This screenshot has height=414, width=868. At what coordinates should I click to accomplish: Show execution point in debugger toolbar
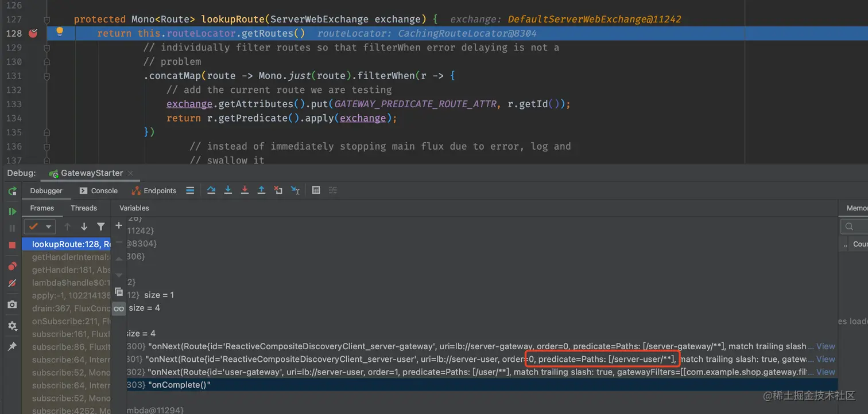click(190, 190)
